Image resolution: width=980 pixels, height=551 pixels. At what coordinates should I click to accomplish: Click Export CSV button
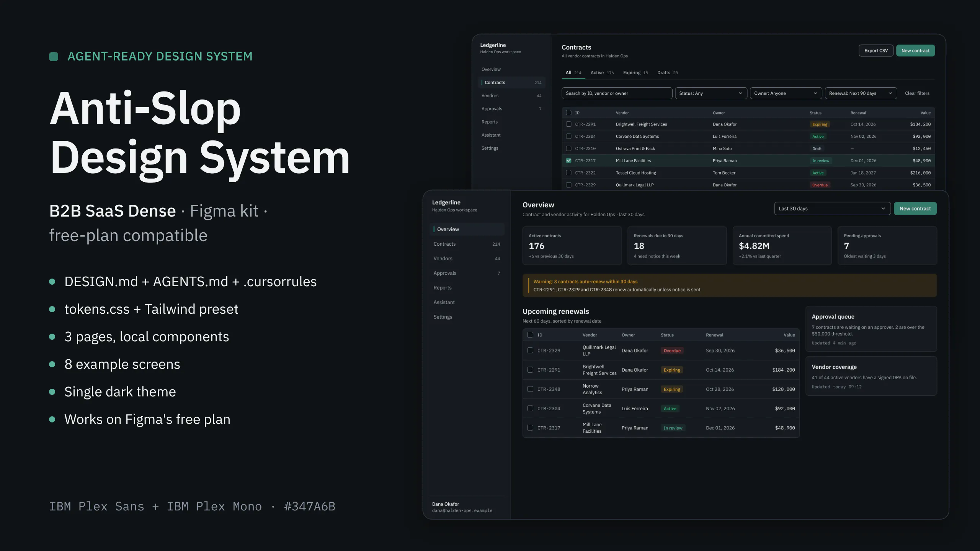[876, 51]
